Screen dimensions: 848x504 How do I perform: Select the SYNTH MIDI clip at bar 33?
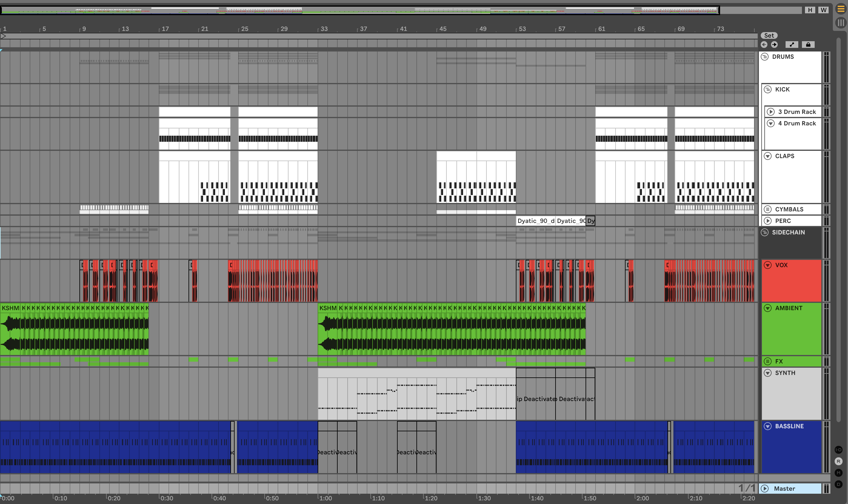coord(417,394)
